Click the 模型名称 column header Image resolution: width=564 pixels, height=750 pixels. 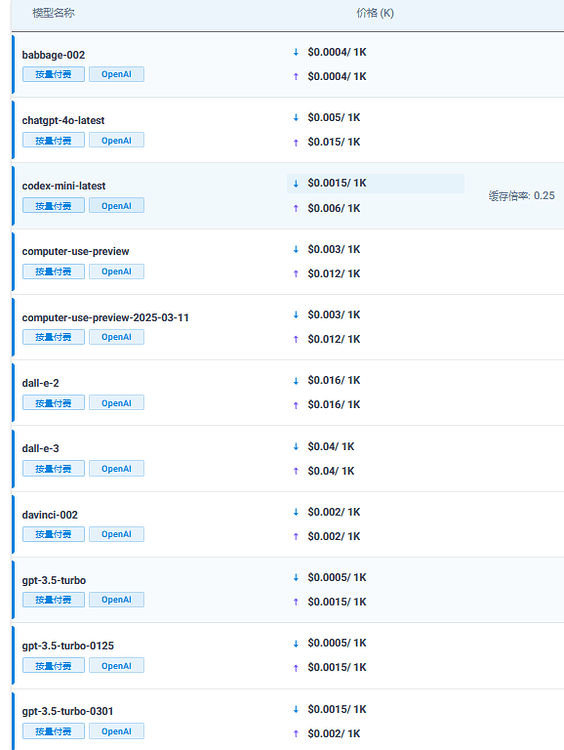point(53,13)
